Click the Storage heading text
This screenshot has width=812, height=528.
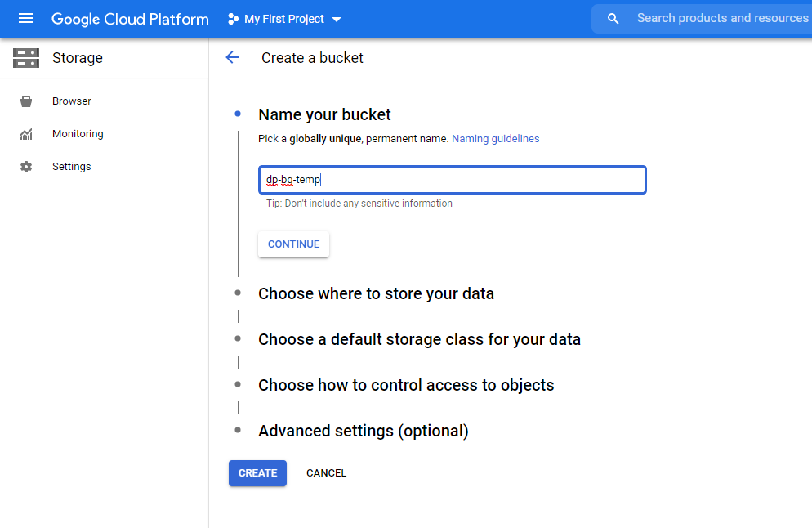coord(78,58)
